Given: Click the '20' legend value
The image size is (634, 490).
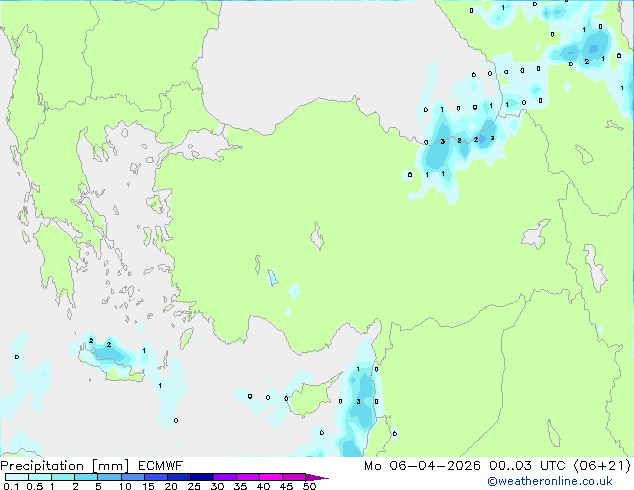Looking at the screenshot, I should click(x=171, y=486).
